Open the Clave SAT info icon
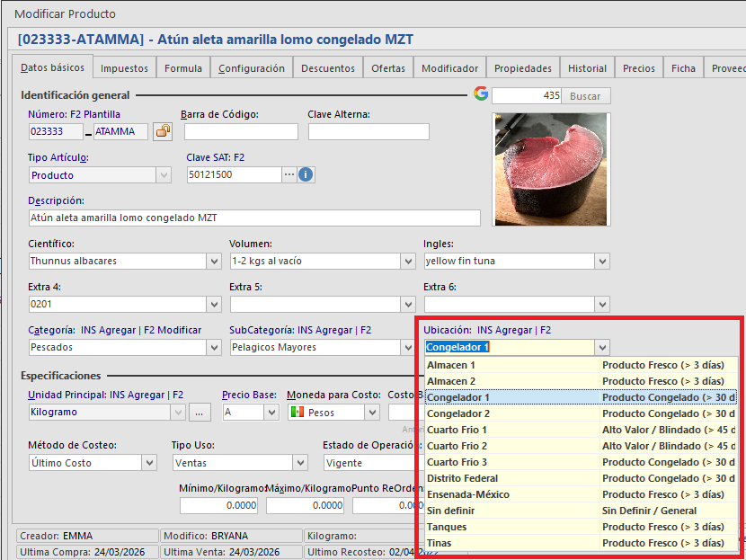This screenshot has height=560, width=746. click(x=306, y=174)
